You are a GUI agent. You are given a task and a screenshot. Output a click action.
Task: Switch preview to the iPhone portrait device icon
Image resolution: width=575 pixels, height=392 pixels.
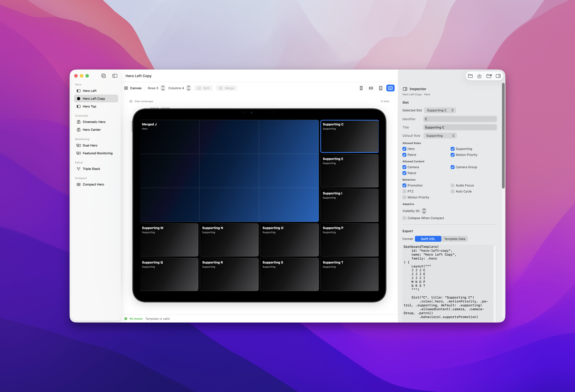tap(361, 88)
